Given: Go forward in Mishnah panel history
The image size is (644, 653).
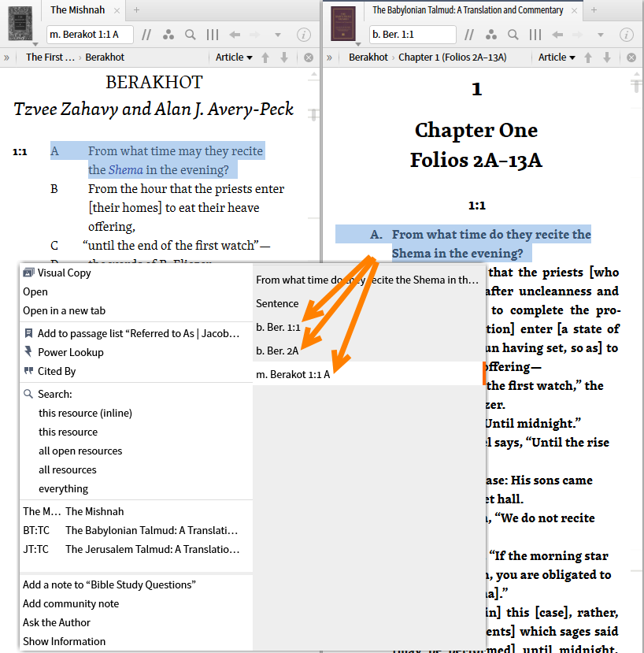Looking at the screenshot, I should pos(255,35).
